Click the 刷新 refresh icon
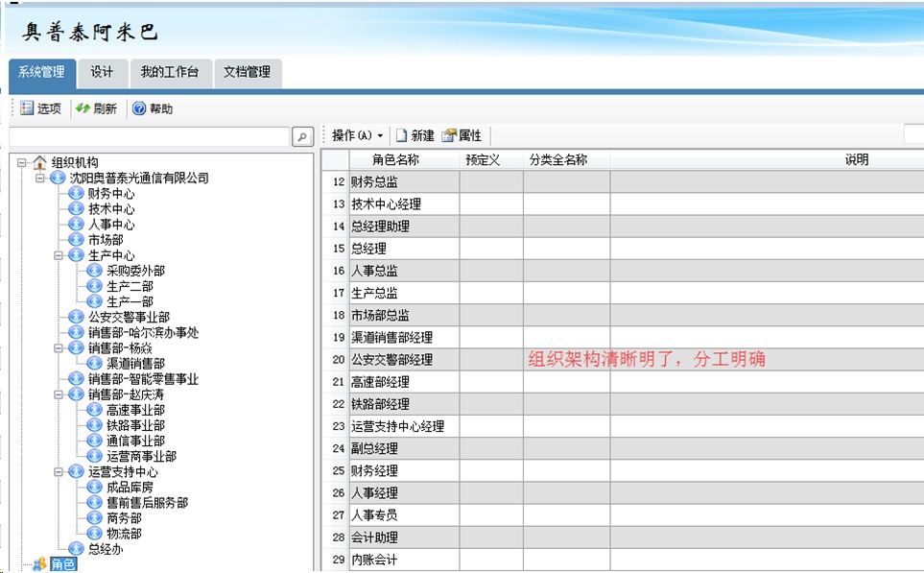The image size is (924, 573). pyautogui.click(x=83, y=108)
